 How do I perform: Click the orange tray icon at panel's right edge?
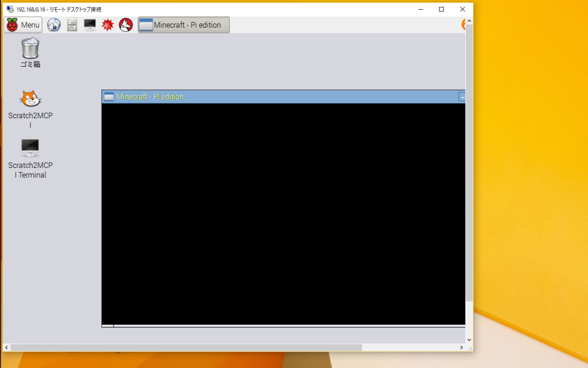point(463,25)
